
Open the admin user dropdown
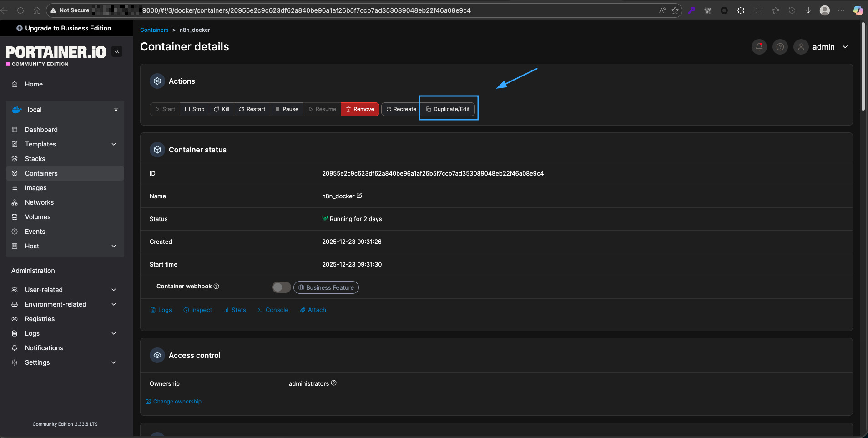coord(845,47)
